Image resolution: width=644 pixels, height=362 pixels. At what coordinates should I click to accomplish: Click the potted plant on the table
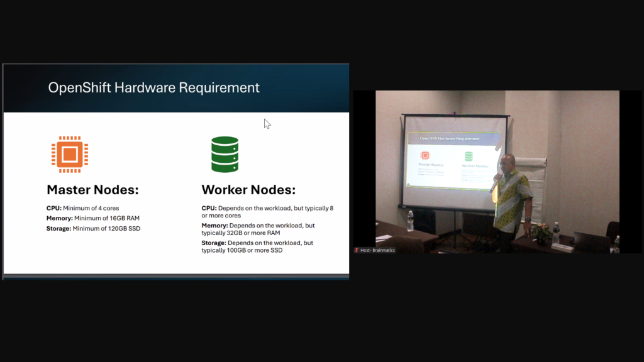coord(541,233)
